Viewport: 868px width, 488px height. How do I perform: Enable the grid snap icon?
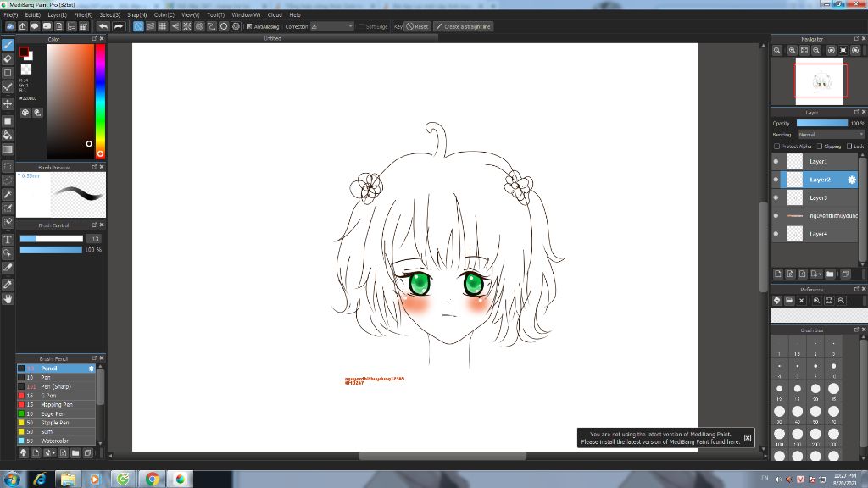tap(163, 26)
